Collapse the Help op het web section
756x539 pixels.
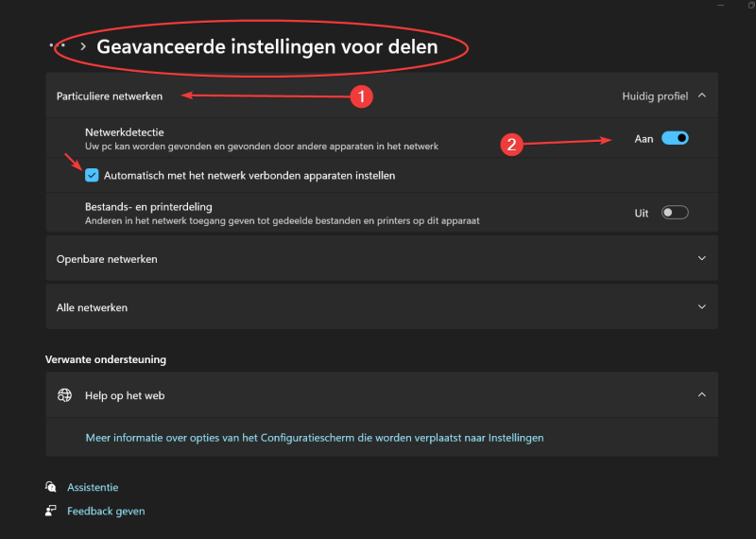[x=702, y=394]
